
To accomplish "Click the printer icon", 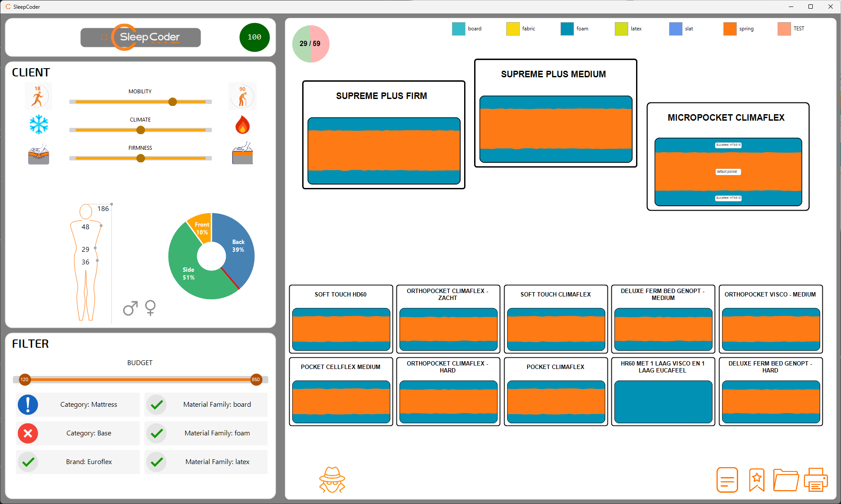I will tap(815, 480).
